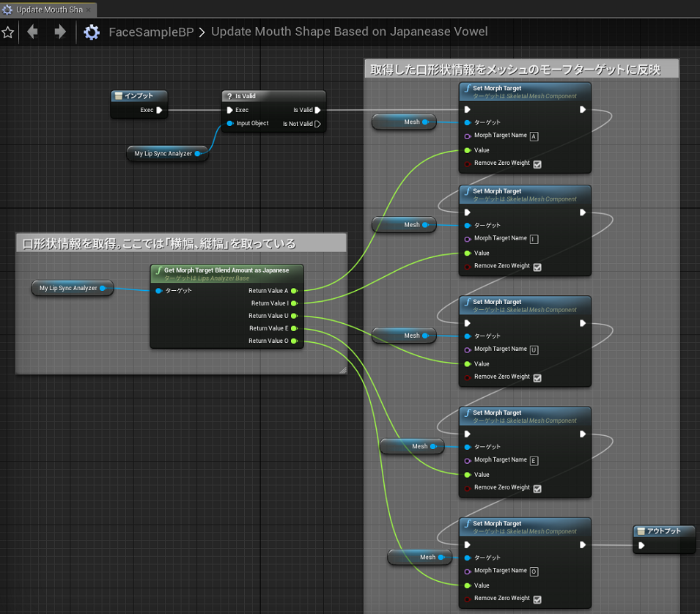Image resolution: width=700 pixels, height=614 pixels.
Task: Select the インプット node header
Action: tap(139, 95)
